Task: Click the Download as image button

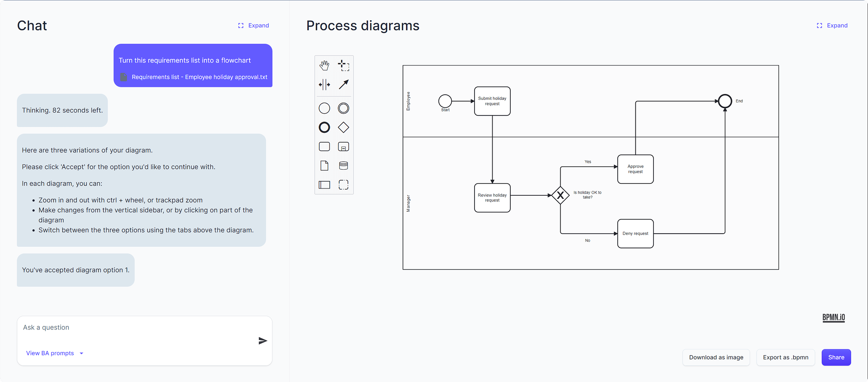Action: coord(716,357)
